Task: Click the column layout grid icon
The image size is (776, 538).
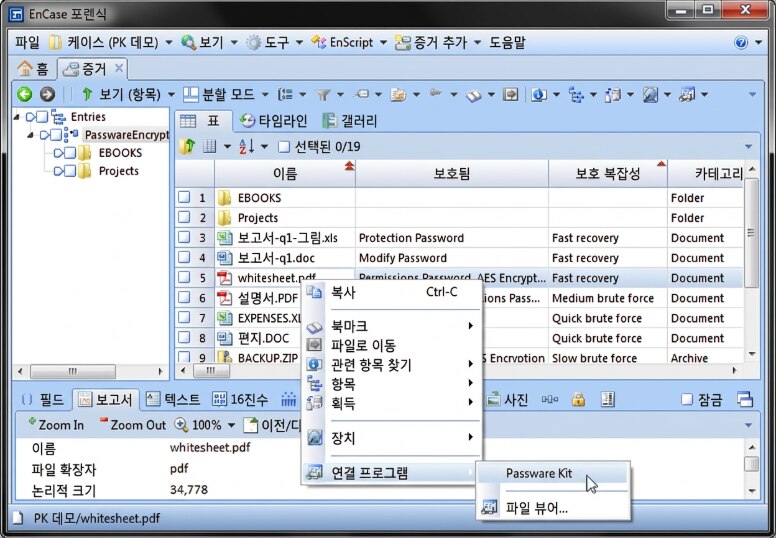Action: click(x=210, y=147)
